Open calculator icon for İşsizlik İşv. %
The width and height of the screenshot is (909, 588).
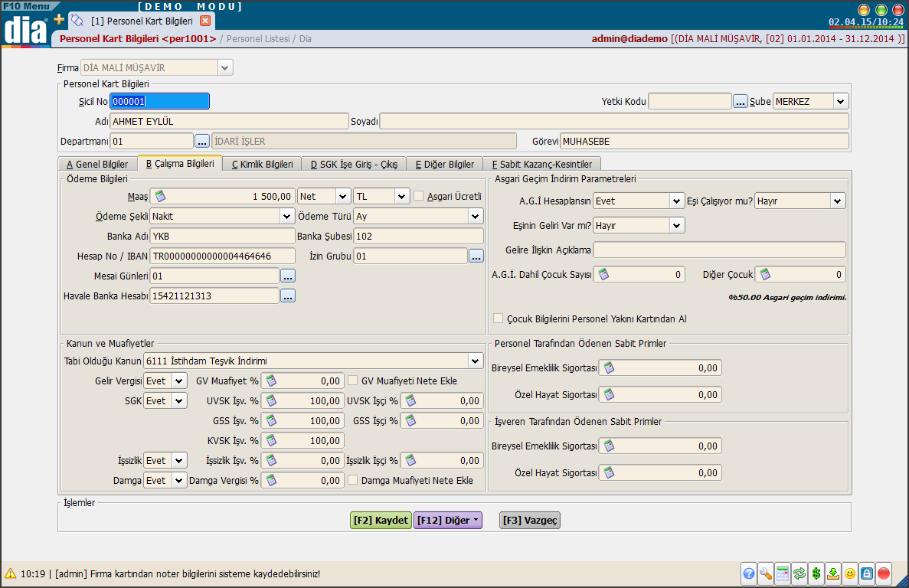coord(271,461)
